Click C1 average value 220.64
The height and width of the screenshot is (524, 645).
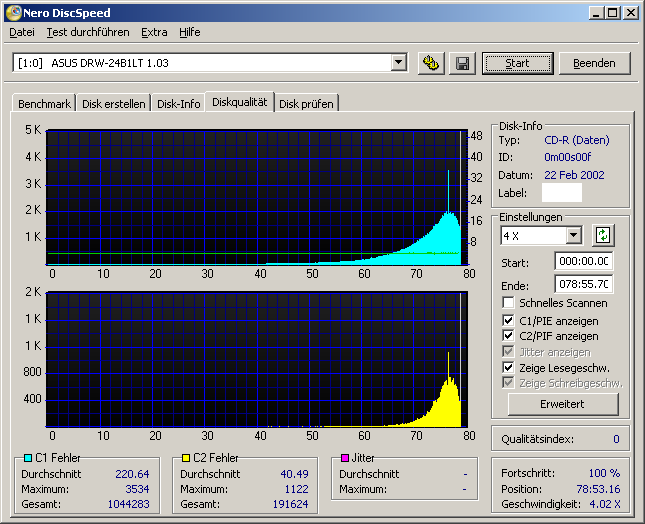click(132, 474)
